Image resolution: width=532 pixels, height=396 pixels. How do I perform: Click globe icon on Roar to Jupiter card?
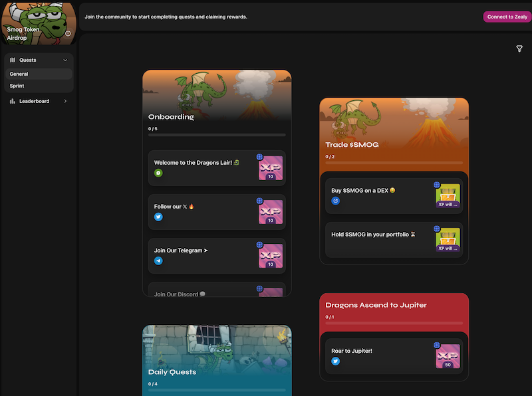click(x=437, y=345)
